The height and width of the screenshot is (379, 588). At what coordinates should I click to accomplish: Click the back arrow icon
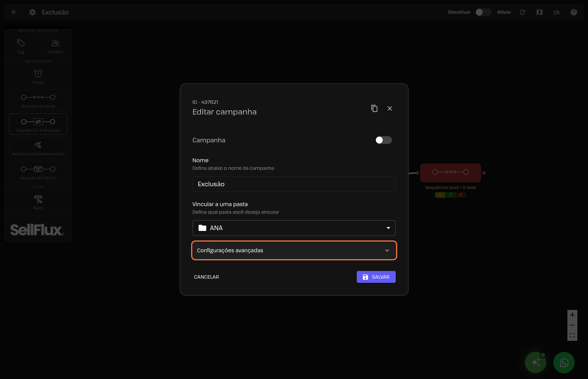[14, 12]
